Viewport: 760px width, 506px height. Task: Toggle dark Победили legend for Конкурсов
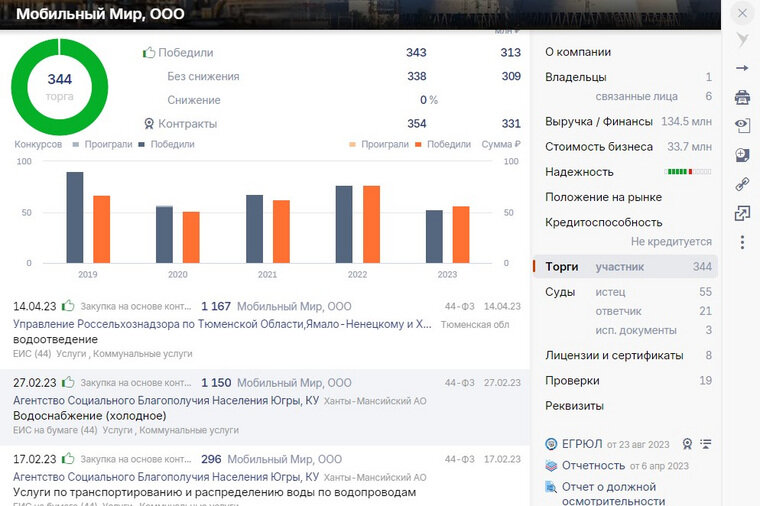click(167, 144)
